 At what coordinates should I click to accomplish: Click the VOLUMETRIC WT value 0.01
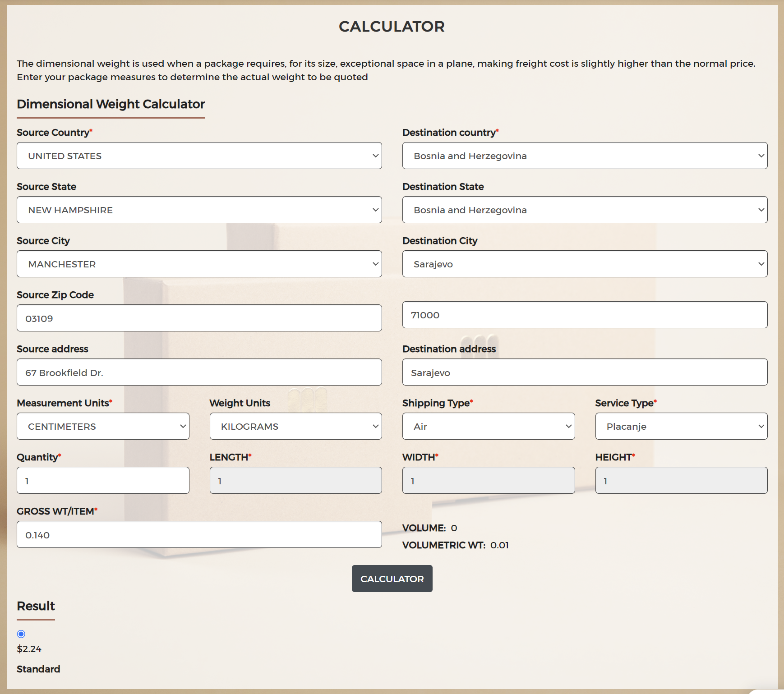pos(499,545)
